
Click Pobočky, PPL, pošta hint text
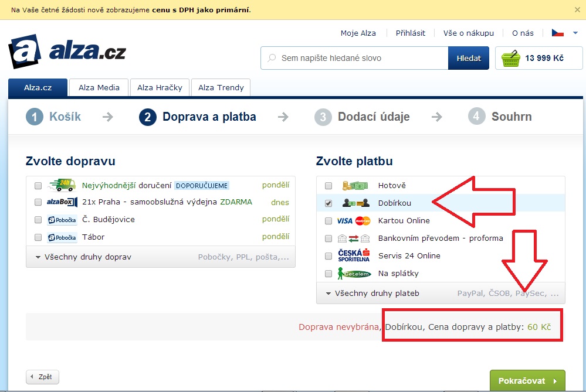tap(243, 257)
